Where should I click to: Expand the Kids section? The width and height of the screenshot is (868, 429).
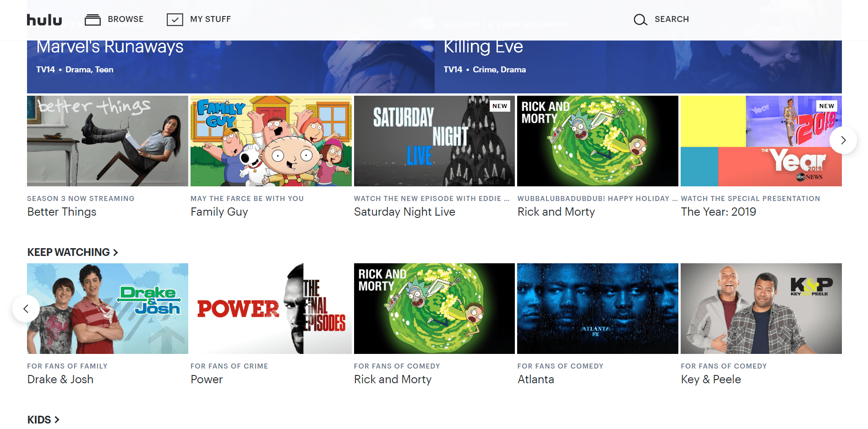pos(43,420)
